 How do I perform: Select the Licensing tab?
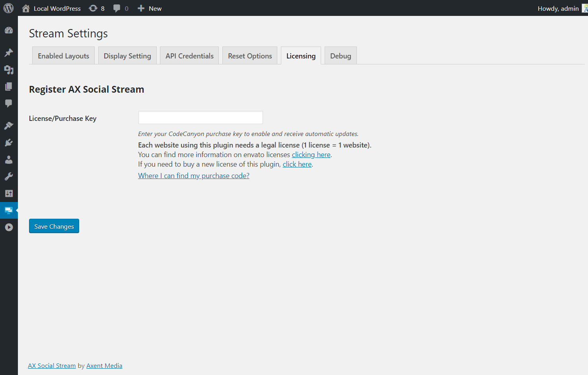(x=301, y=56)
